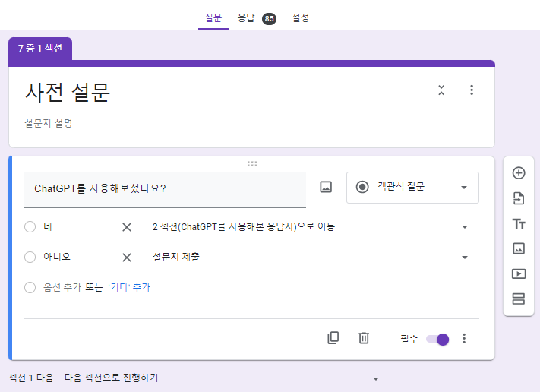
Task: Duplicate the ChatGPT question
Action: coord(333,338)
